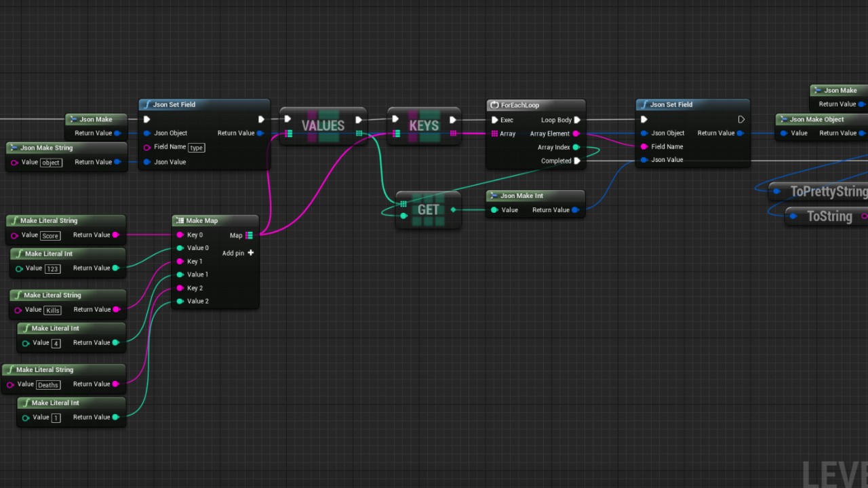Click the "Kills" literal string value field

tap(52, 310)
